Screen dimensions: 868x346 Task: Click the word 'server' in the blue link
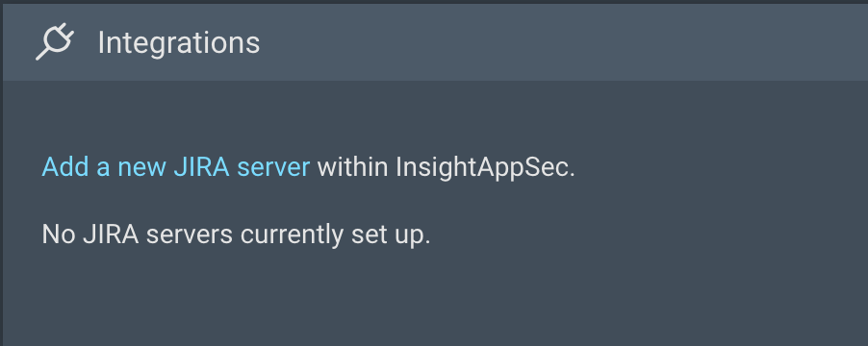[273, 169]
